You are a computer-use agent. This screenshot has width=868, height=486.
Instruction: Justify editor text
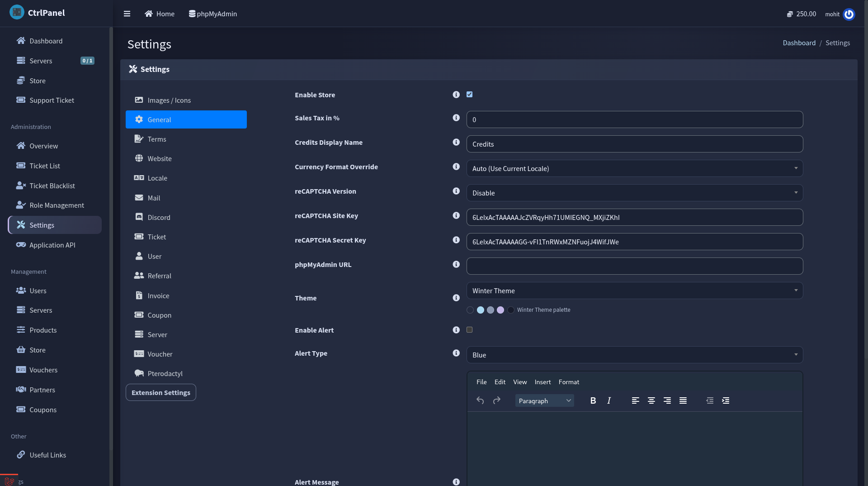tap(683, 400)
